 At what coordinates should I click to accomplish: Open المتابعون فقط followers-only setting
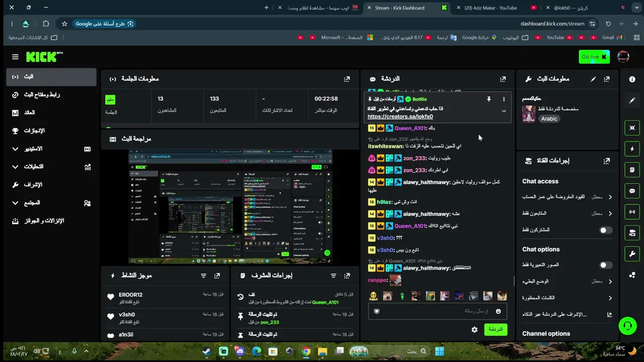point(567,213)
